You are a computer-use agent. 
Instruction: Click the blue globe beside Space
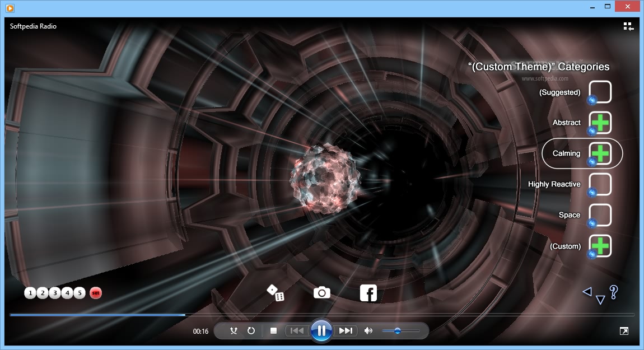tap(592, 223)
